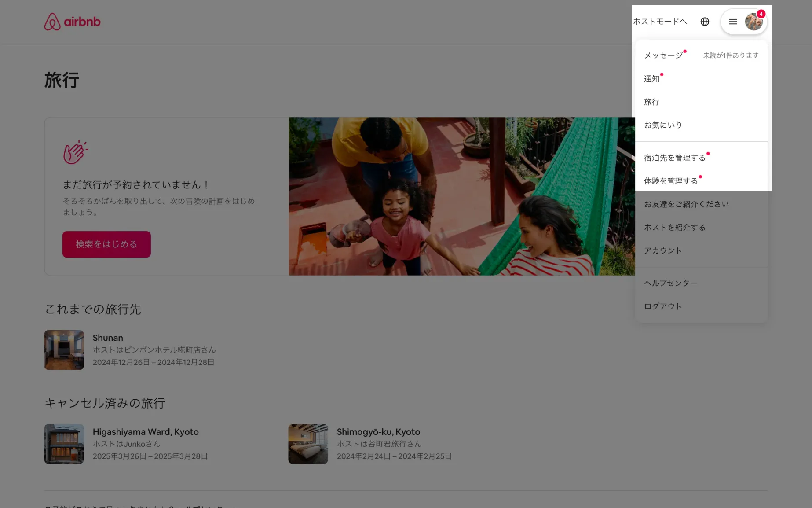Screen dimensions: 812x508
Task: Open 体験を管理する menu entry
Action: (671, 181)
